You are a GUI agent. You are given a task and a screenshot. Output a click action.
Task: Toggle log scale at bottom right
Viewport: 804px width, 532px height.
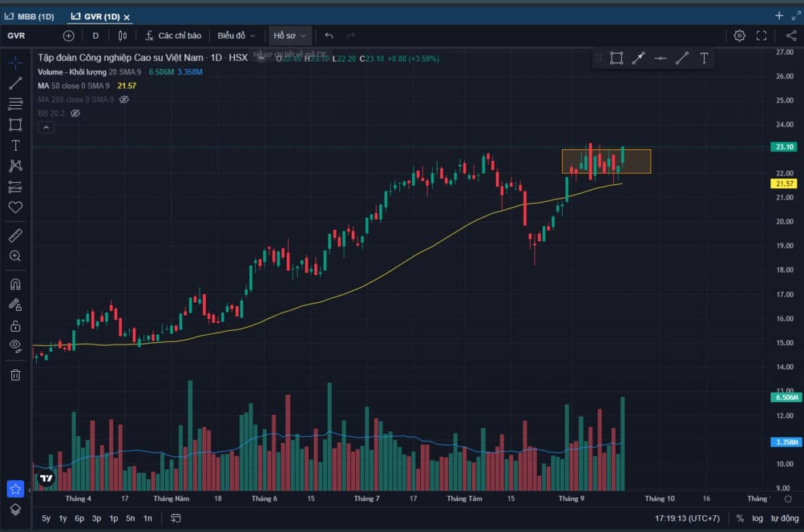coord(757,518)
